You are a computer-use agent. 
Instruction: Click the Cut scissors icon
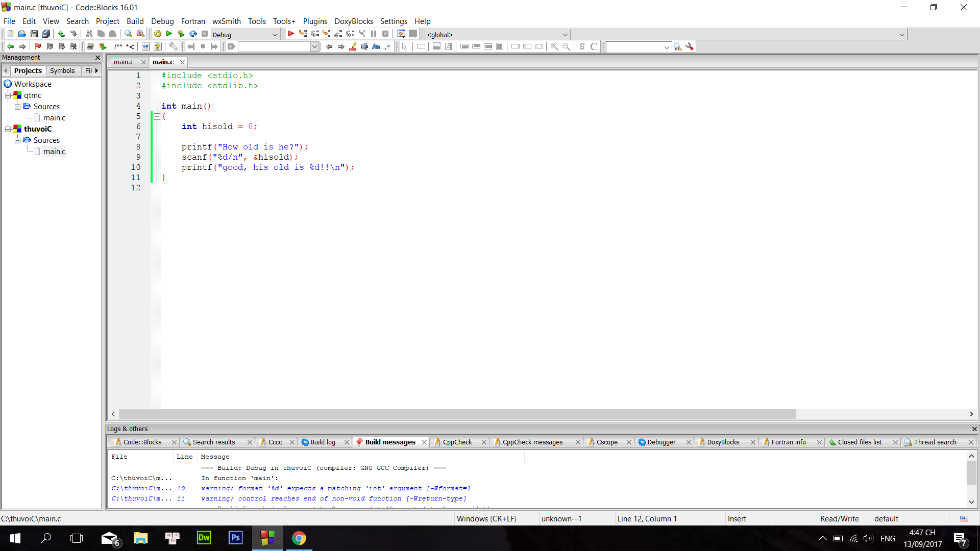coord(89,34)
